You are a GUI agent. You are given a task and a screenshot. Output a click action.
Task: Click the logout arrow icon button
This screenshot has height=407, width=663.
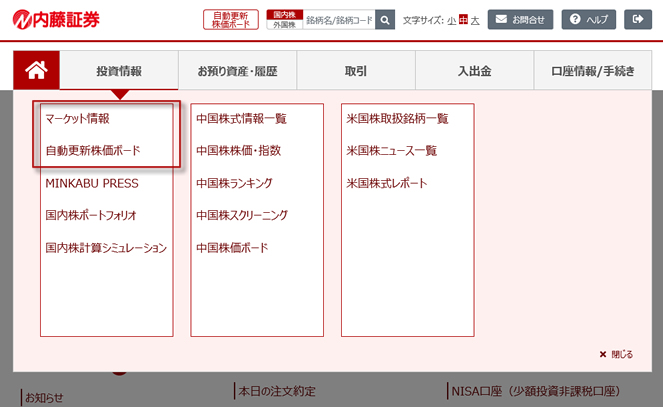point(636,20)
